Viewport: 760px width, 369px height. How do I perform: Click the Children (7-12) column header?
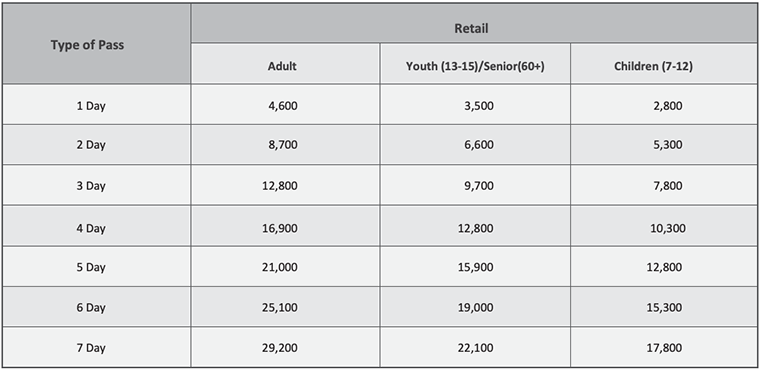[664, 64]
